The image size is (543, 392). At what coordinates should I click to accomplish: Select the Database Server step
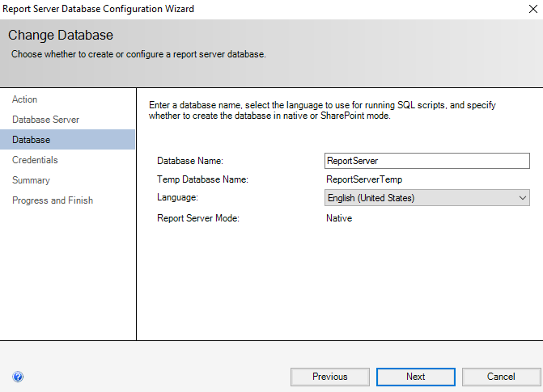(x=45, y=120)
